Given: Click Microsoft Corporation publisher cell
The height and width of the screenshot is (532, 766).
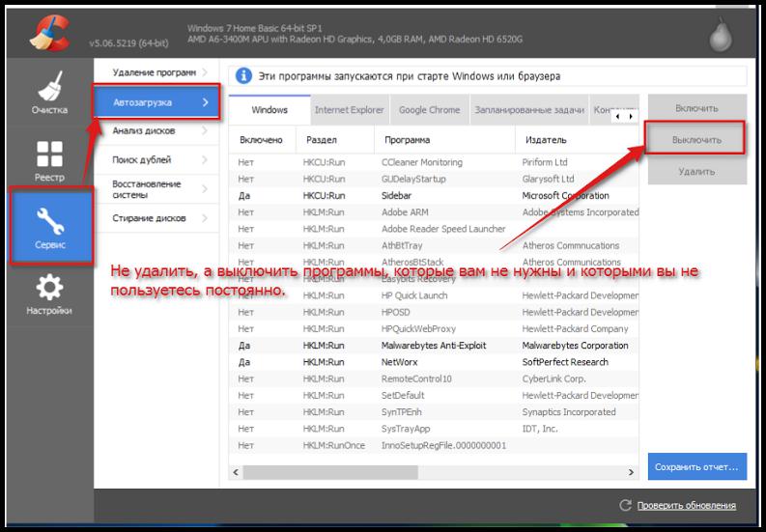Looking at the screenshot, I should coord(566,195).
